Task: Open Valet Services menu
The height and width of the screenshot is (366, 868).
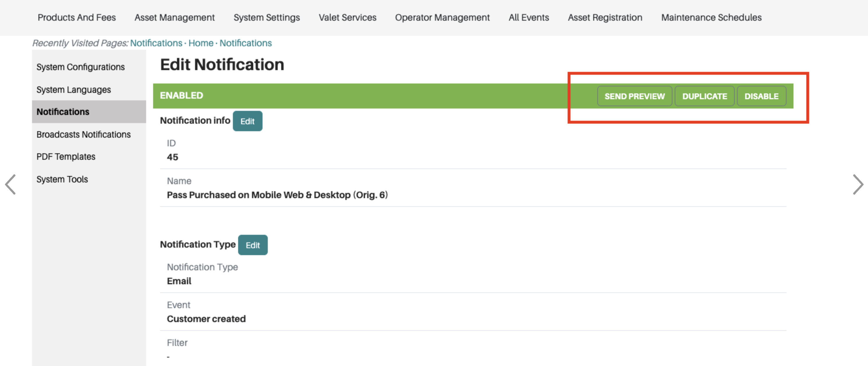Action: pyautogui.click(x=347, y=17)
